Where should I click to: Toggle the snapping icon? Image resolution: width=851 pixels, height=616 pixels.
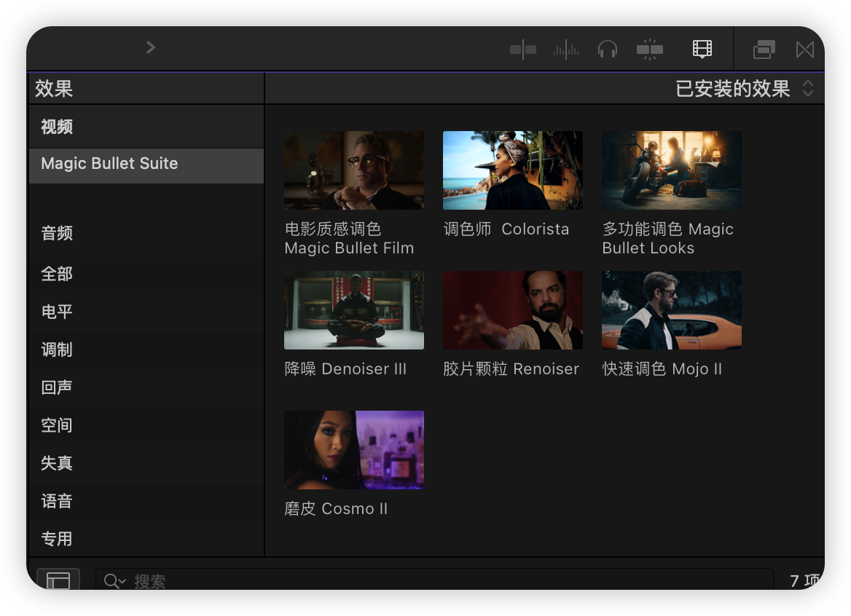click(650, 50)
